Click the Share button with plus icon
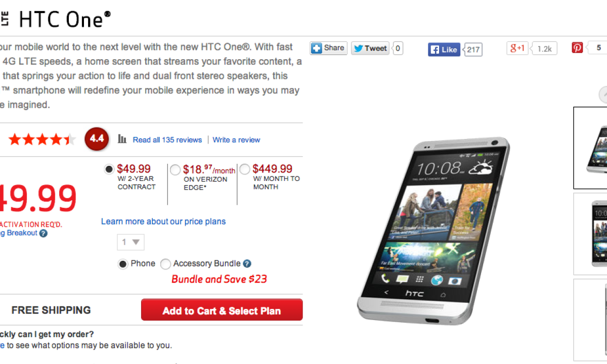This screenshot has width=607, height=364. pos(329,48)
